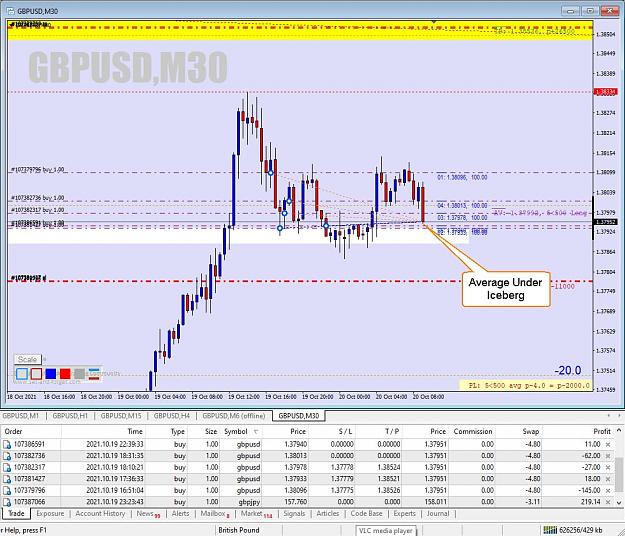The height and width of the screenshot is (536, 625).
Task: Click the British Pound status bar entry
Action: 239,530
